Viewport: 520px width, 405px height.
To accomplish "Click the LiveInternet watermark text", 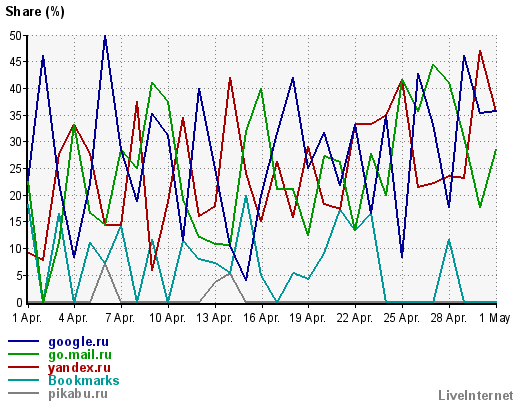I will [476, 395].
